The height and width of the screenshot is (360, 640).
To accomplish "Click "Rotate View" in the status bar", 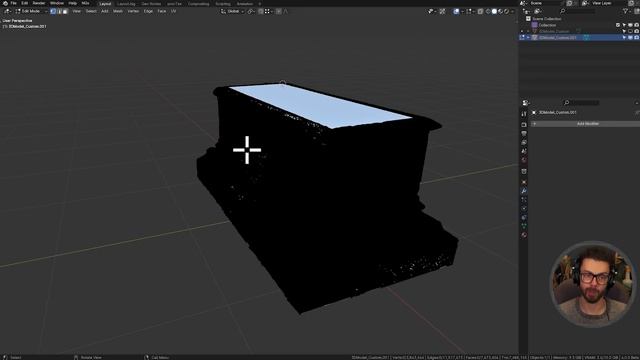I will click(91, 358).
